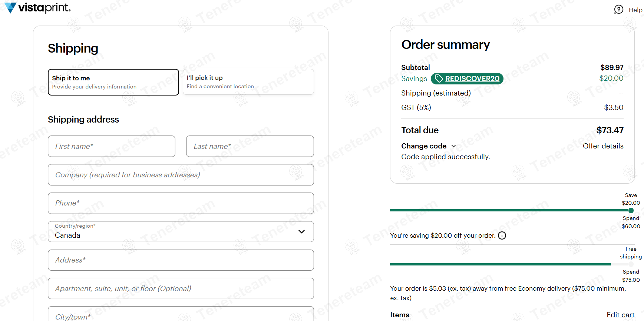644x321 pixels.
Task: Open the Offer details link
Action: pos(603,146)
